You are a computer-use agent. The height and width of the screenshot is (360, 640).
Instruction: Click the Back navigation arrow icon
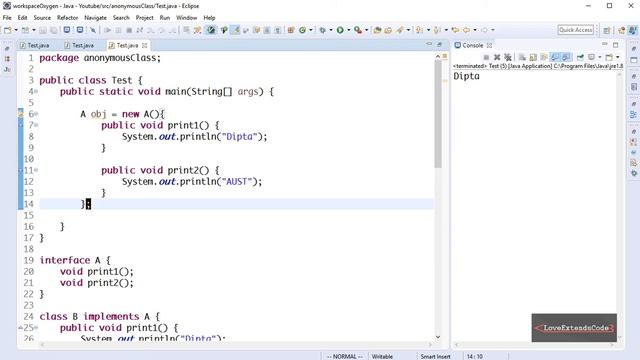click(x=466, y=30)
